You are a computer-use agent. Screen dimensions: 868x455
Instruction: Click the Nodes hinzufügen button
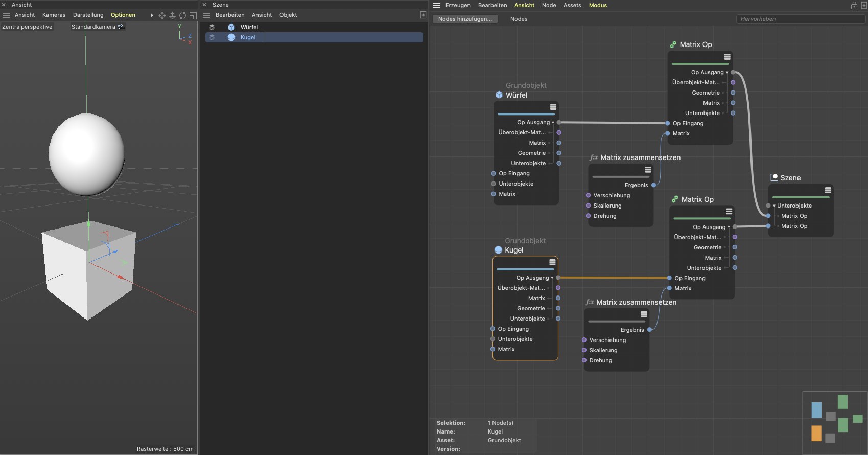(465, 19)
